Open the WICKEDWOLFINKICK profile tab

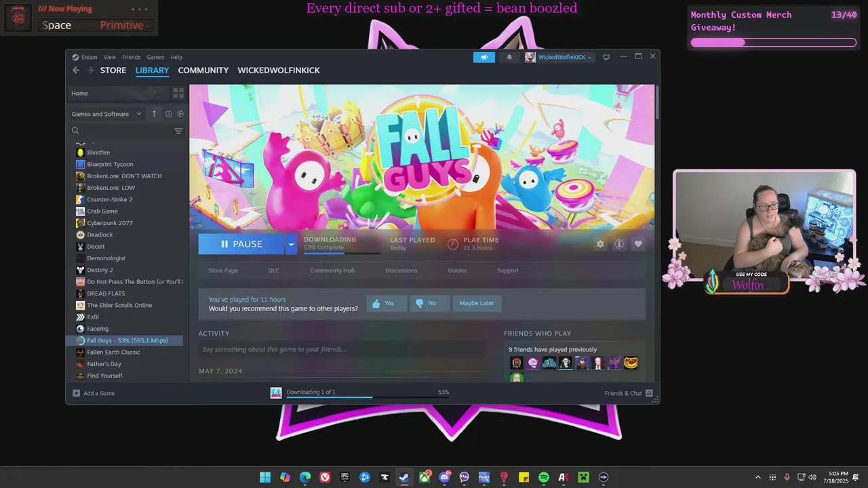pos(279,70)
